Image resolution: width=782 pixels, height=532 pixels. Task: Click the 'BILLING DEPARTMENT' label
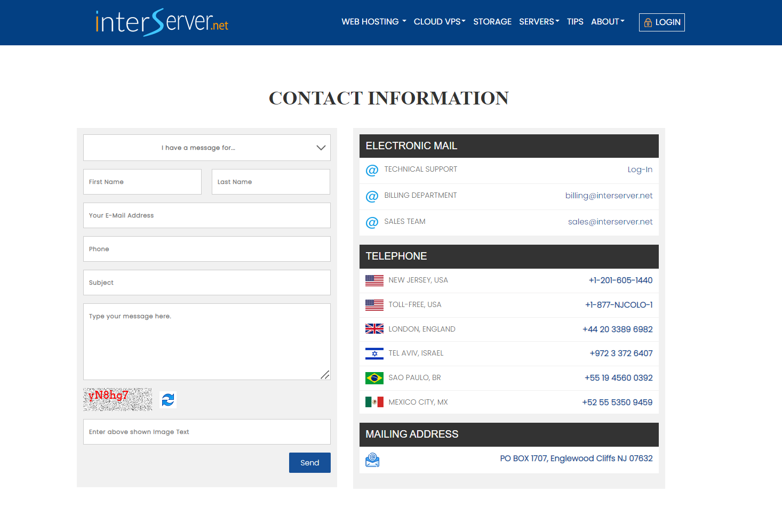420,196
